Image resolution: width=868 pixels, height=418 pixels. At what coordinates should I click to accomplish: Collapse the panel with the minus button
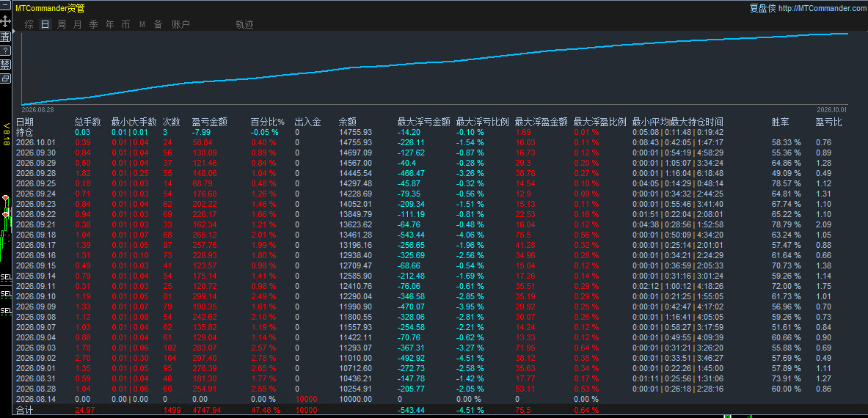6,6
